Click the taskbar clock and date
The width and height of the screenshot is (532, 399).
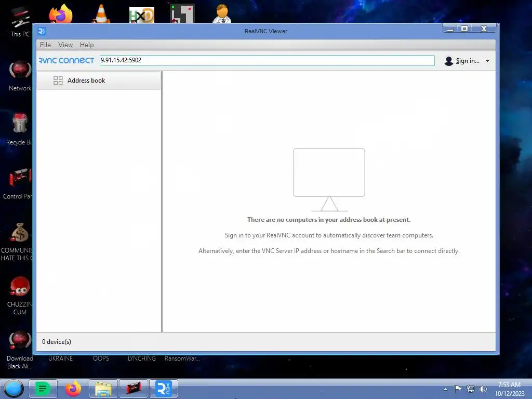tap(509, 389)
